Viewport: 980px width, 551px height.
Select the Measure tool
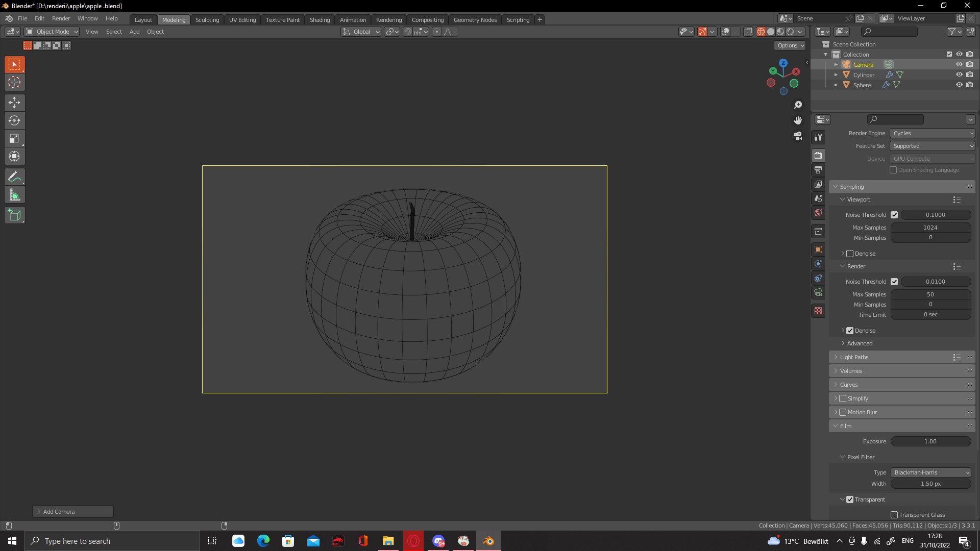pyautogui.click(x=14, y=195)
